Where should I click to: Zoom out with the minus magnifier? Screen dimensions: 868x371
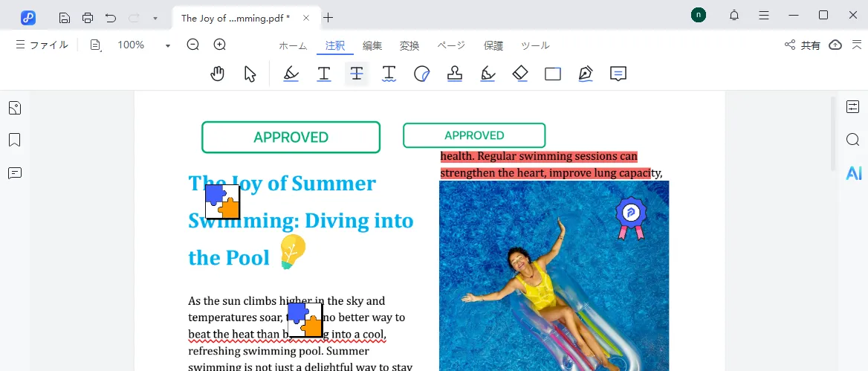(192, 45)
